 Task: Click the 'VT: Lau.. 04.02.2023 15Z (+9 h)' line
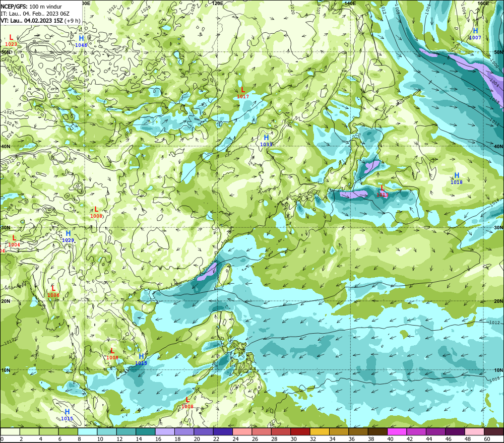[40, 21]
